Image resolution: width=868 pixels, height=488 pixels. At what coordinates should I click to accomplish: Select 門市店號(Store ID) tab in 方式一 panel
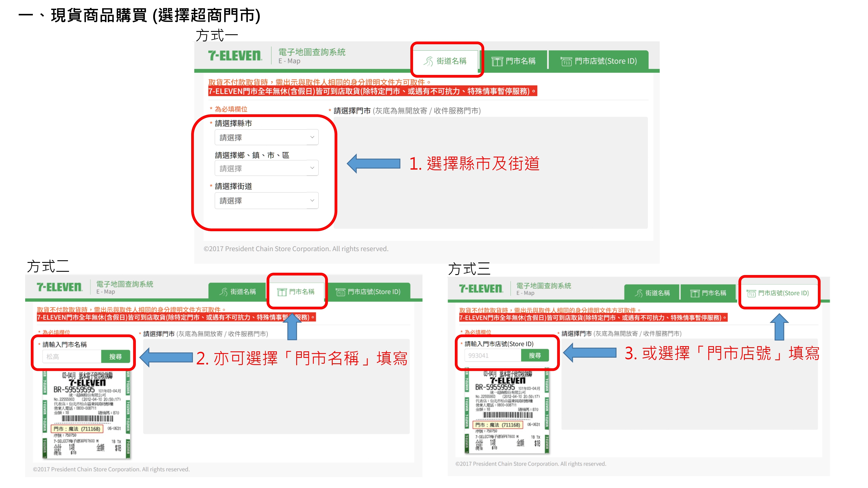coord(598,61)
